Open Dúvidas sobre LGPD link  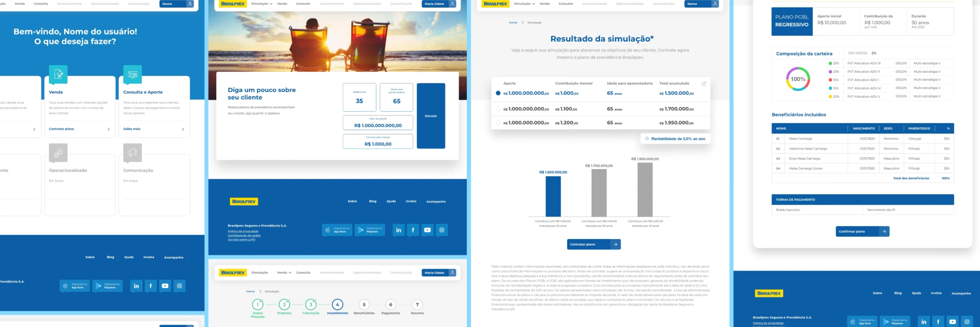point(241,240)
